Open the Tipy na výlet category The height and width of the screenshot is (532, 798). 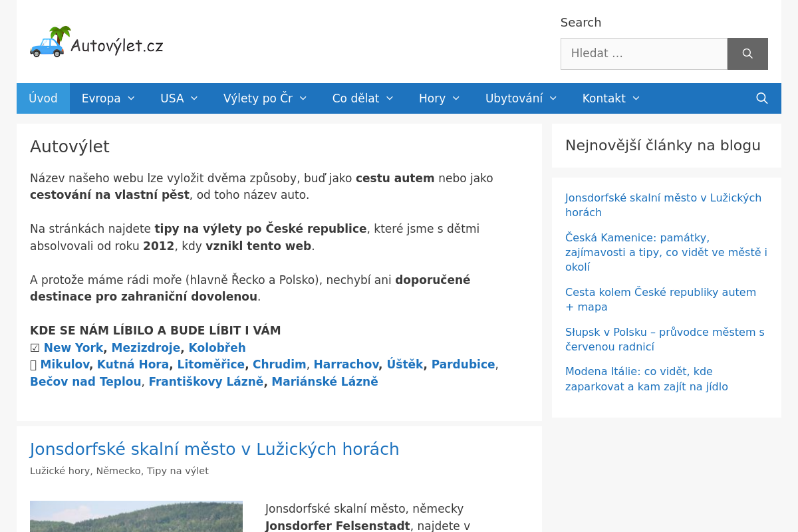(x=178, y=471)
